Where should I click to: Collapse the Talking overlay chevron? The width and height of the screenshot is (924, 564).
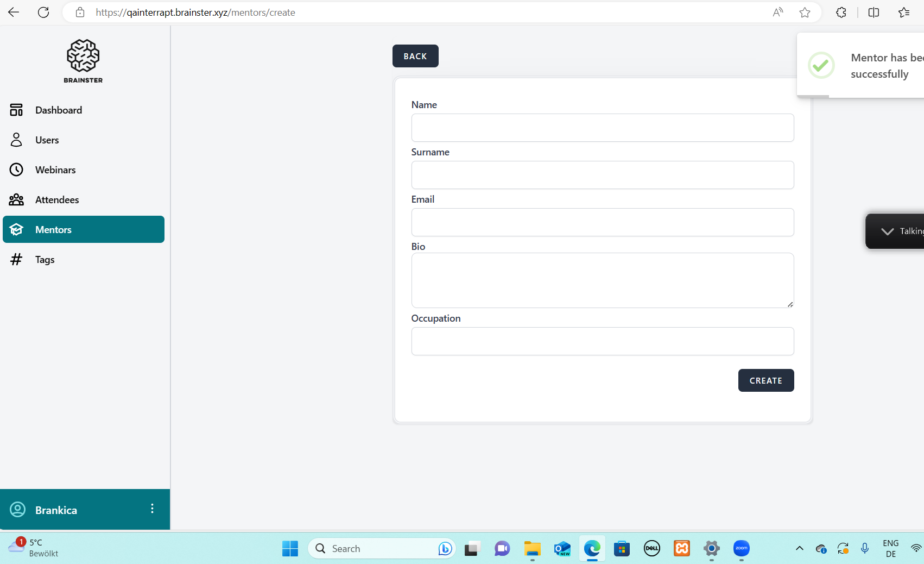click(x=887, y=231)
